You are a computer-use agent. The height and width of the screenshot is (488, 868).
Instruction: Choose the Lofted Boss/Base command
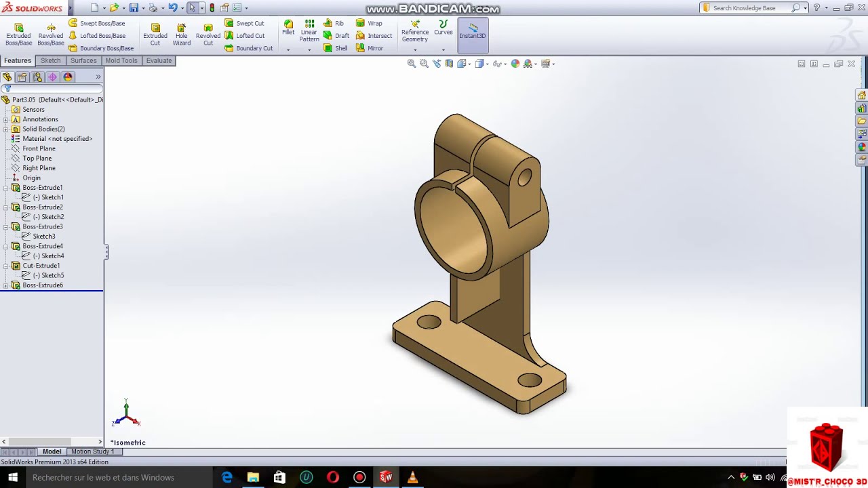(96, 36)
